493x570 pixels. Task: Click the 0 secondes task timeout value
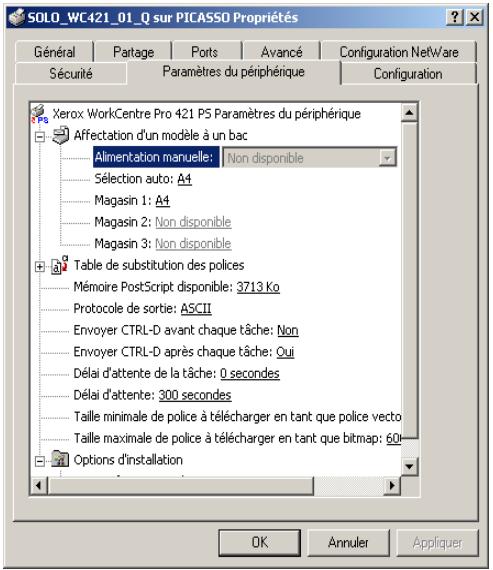coord(250,373)
